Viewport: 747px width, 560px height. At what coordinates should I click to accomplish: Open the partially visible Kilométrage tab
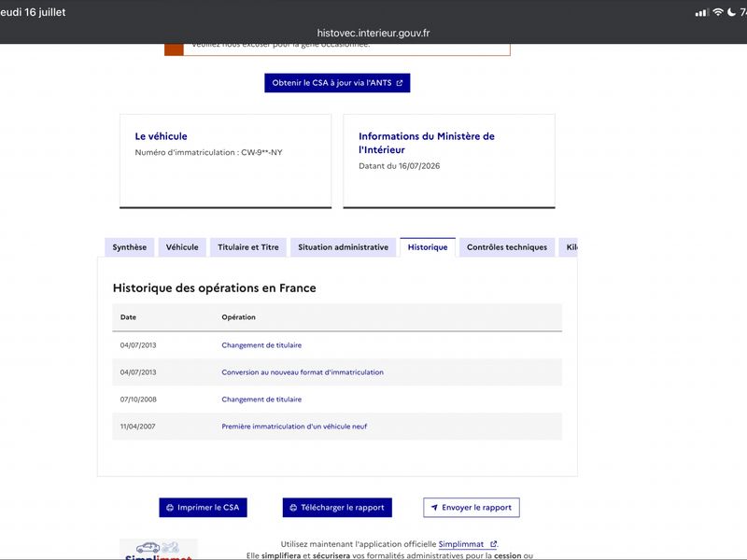(x=569, y=247)
